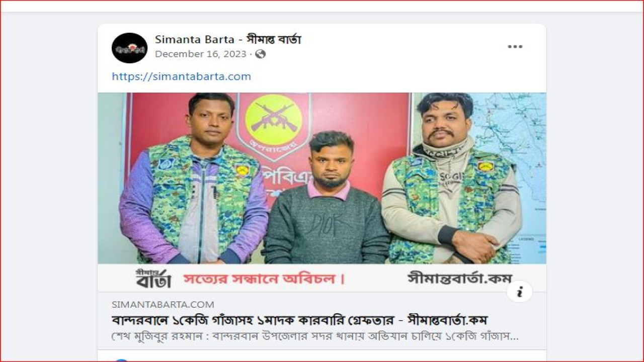Open the Bandarban article headline
Screen dimensions: 644x362
[300, 320]
